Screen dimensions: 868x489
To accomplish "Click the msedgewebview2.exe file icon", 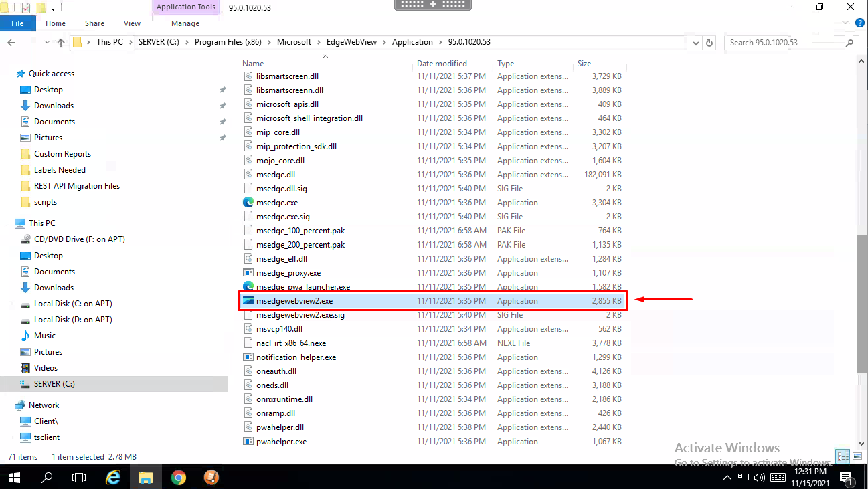I will click(x=248, y=301).
